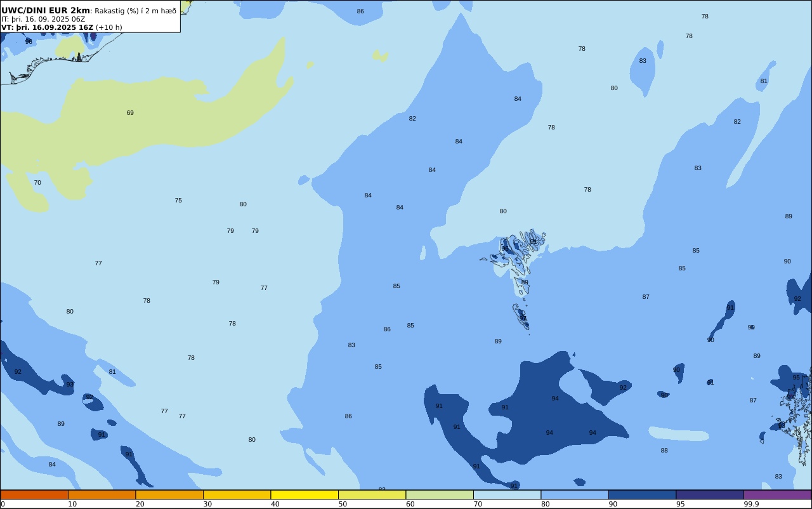The image size is (812, 509).
Task: Click the '88' humidity value on the map
Action: tap(664, 451)
